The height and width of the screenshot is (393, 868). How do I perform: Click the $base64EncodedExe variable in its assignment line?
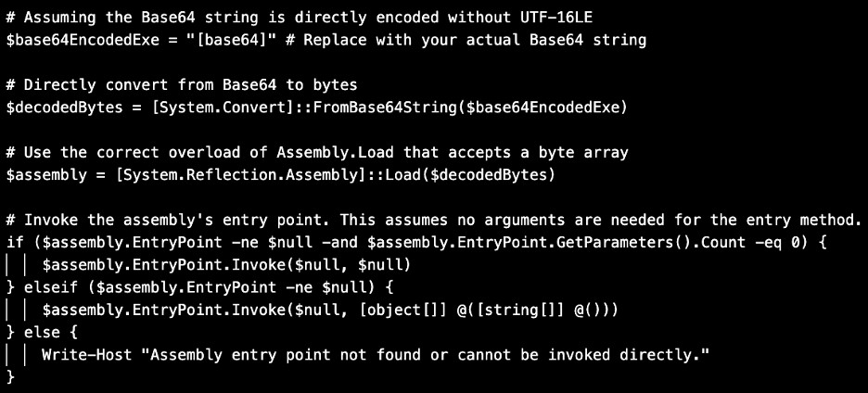pos(83,41)
